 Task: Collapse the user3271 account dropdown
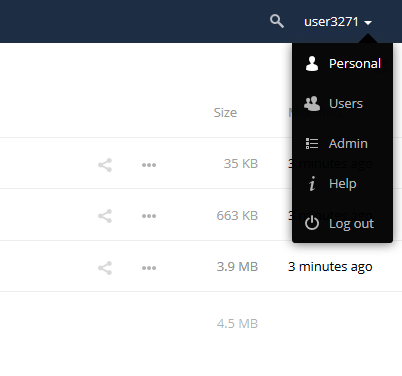338,22
